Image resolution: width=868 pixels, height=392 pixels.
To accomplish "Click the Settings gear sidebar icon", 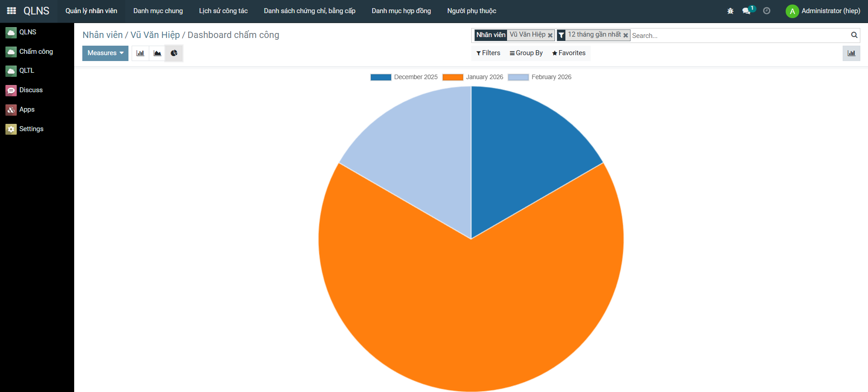I will [x=11, y=129].
